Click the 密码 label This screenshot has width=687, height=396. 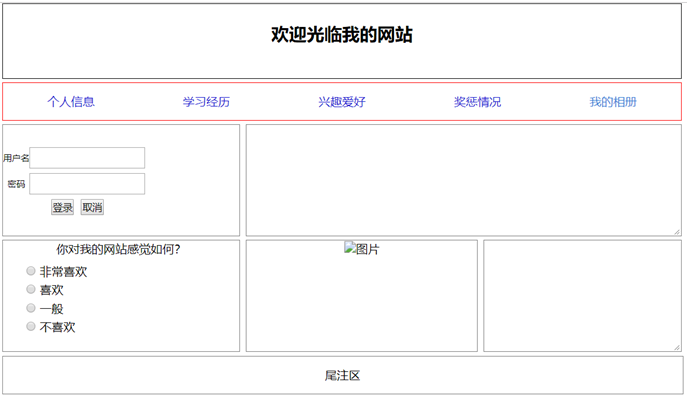(16, 184)
